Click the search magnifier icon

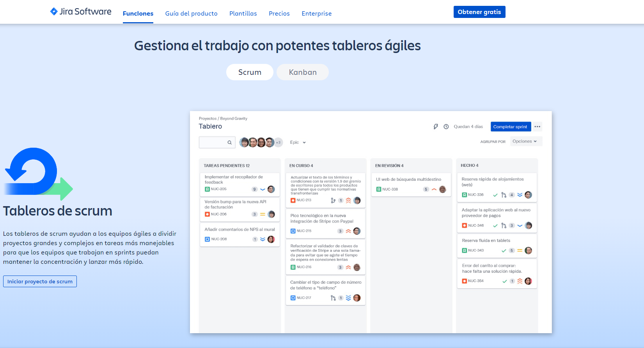point(230,143)
